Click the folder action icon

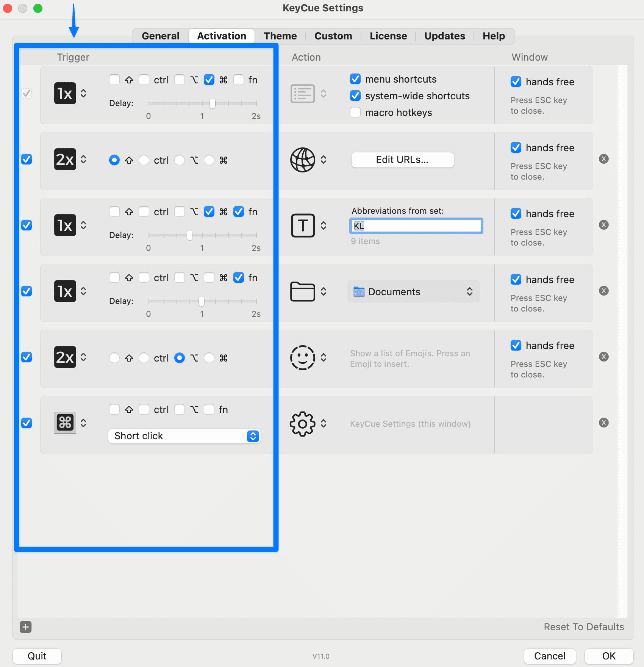(x=302, y=291)
